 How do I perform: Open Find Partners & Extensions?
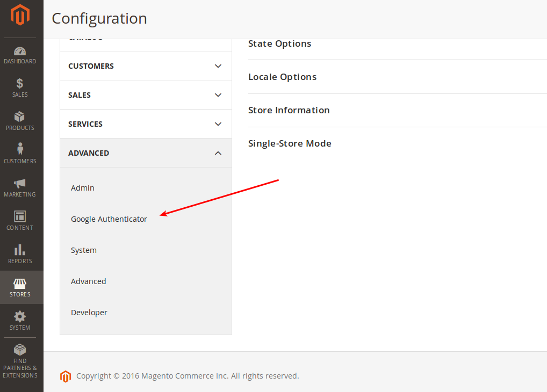coord(20,361)
